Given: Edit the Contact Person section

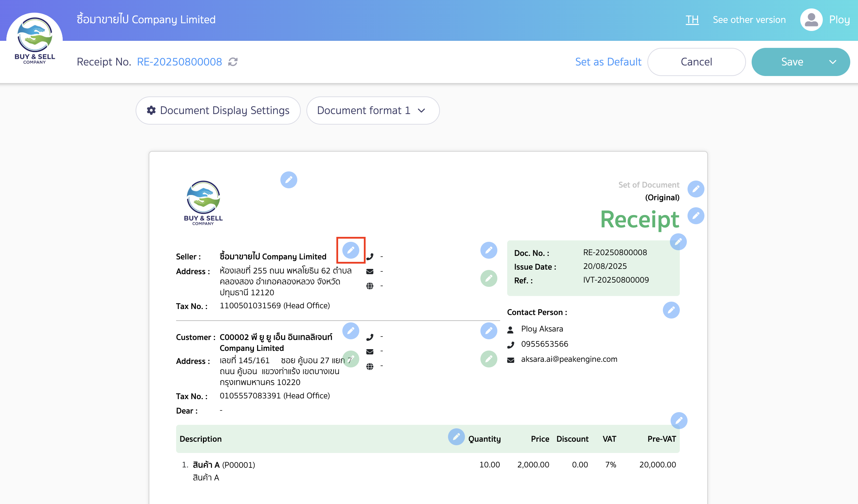Looking at the screenshot, I should pyautogui.click(x=671, y=310).
